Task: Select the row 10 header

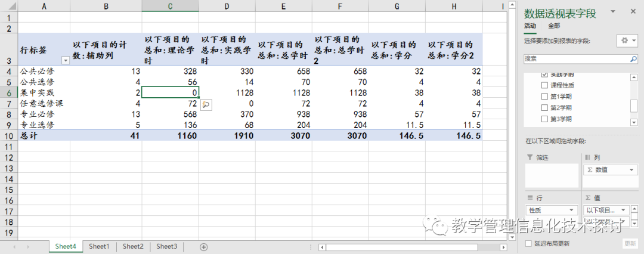Action: 9,135
